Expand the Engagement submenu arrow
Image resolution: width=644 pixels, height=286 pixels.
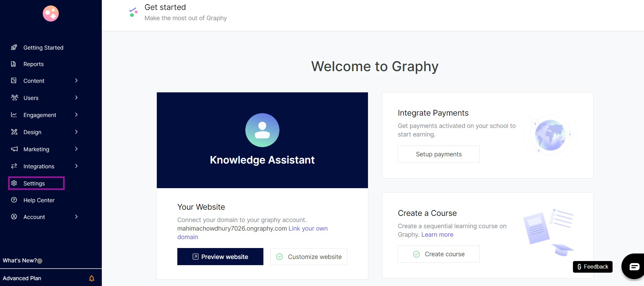coord(76,115)
